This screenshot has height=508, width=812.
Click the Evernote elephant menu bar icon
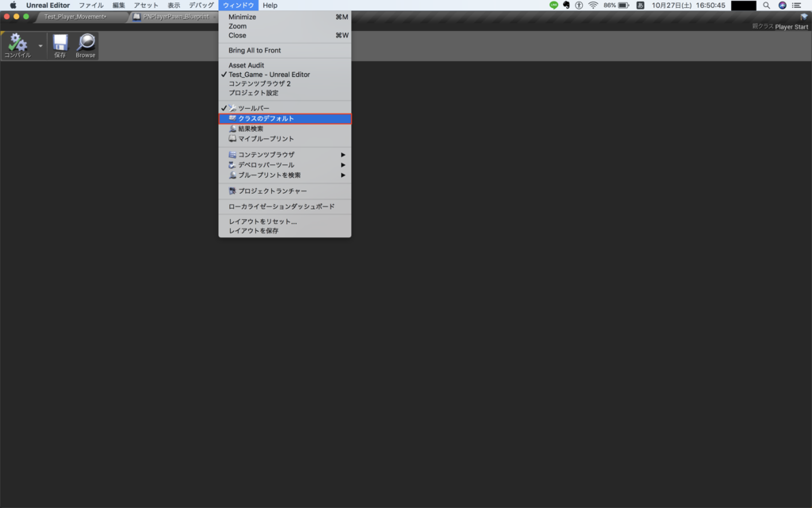[566, 6]
